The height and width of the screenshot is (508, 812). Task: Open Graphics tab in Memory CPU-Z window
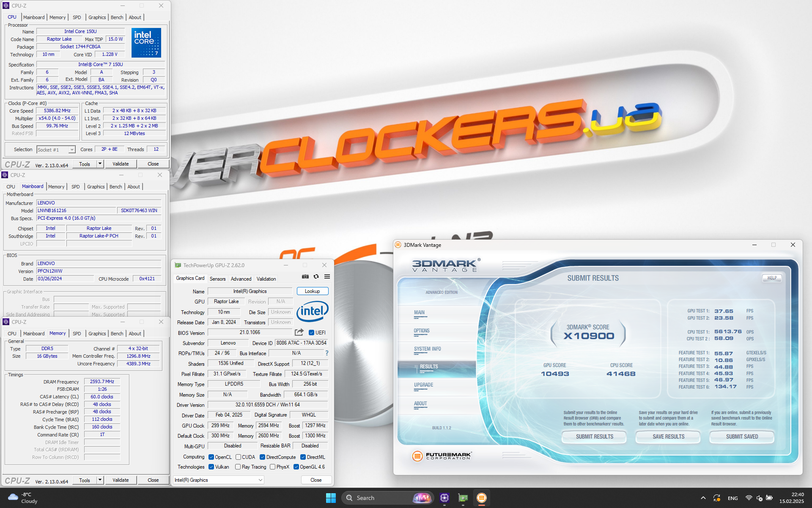[97, 334]
